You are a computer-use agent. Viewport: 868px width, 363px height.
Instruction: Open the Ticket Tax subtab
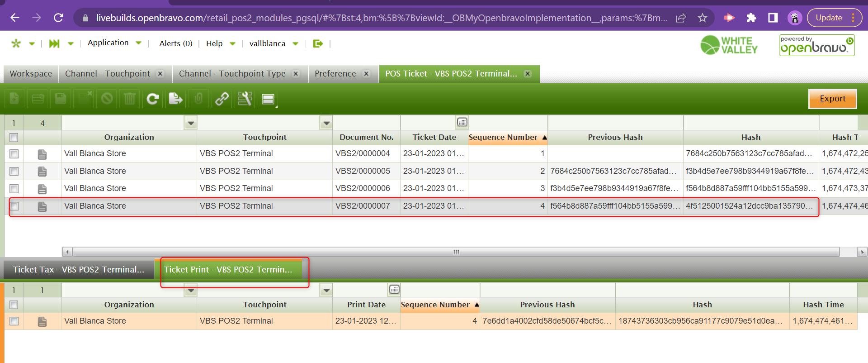pyautogui.click(x=79, y=269)
